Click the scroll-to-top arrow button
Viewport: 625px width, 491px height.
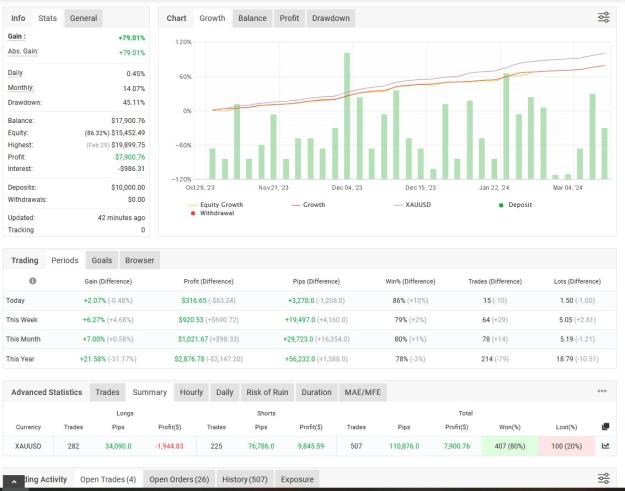pos(14,482)
